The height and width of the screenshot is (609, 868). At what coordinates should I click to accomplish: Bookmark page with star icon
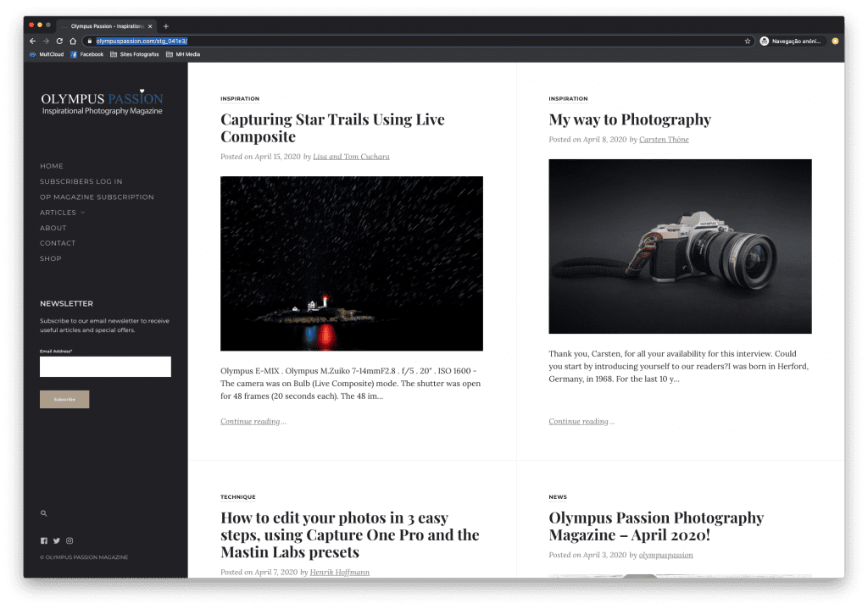pos(748,41)
